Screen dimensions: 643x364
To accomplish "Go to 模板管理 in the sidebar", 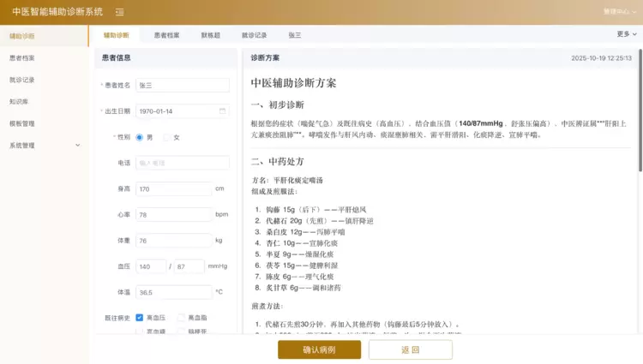I will click(22, 123).
